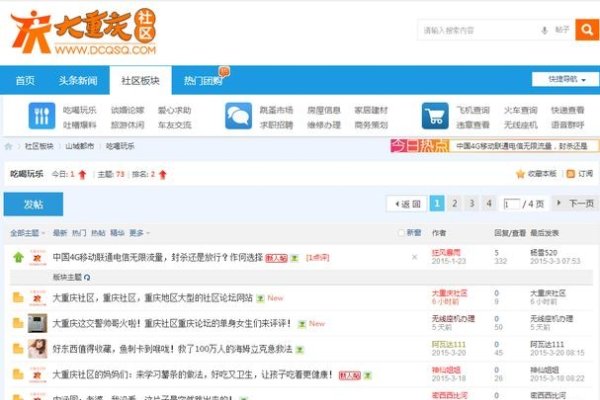Viewport: 600px width, 400px height.
Task: Click folder icon beside 大重庆社区的妈妈们 thread
Action: tap(18, 374)
